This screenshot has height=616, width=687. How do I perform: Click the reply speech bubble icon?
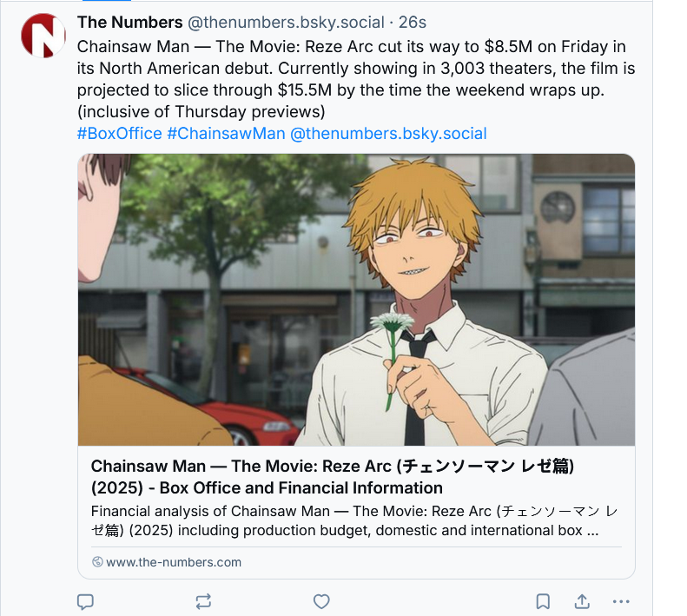tap(85, 601)
